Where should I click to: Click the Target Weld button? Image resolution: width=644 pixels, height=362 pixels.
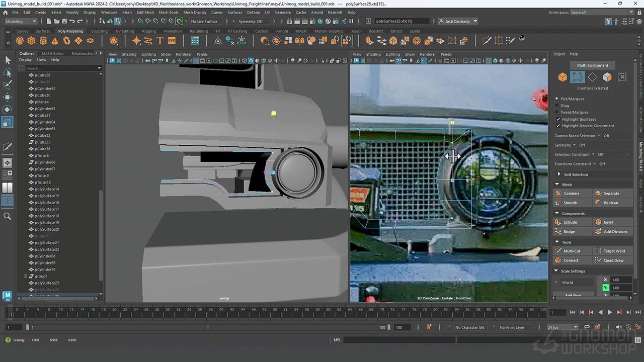613,251
